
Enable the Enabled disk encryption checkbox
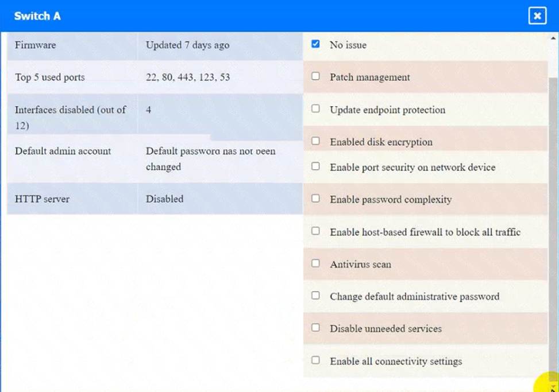(x=315, y=141)
